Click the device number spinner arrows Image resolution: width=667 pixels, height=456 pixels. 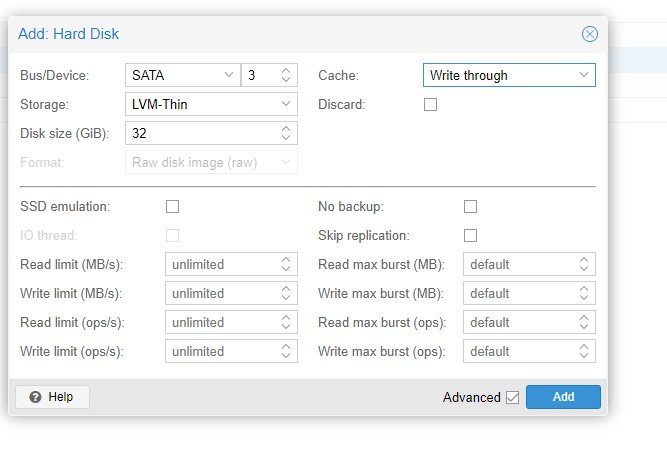286,75
